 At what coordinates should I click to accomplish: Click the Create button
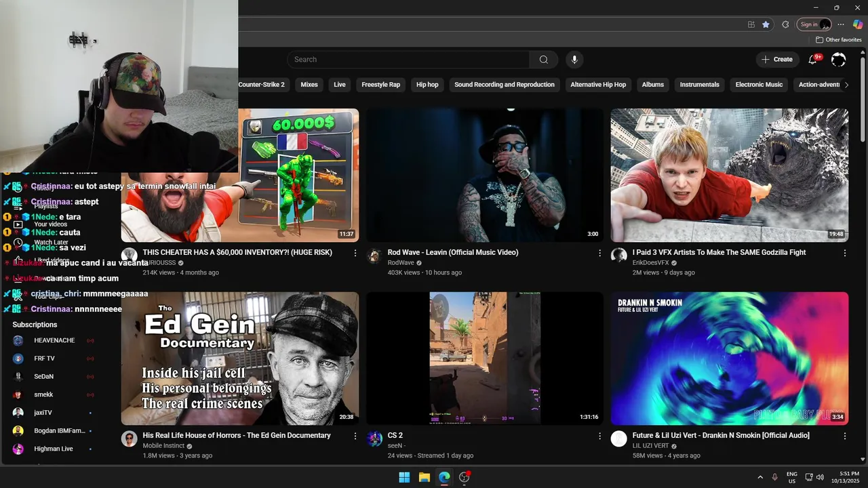(x=777, y=60)
